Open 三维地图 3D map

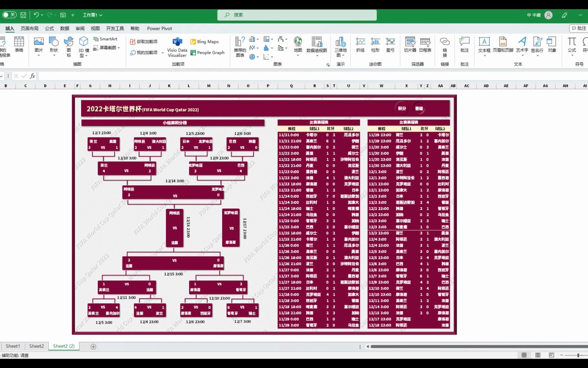pos(341,46)
